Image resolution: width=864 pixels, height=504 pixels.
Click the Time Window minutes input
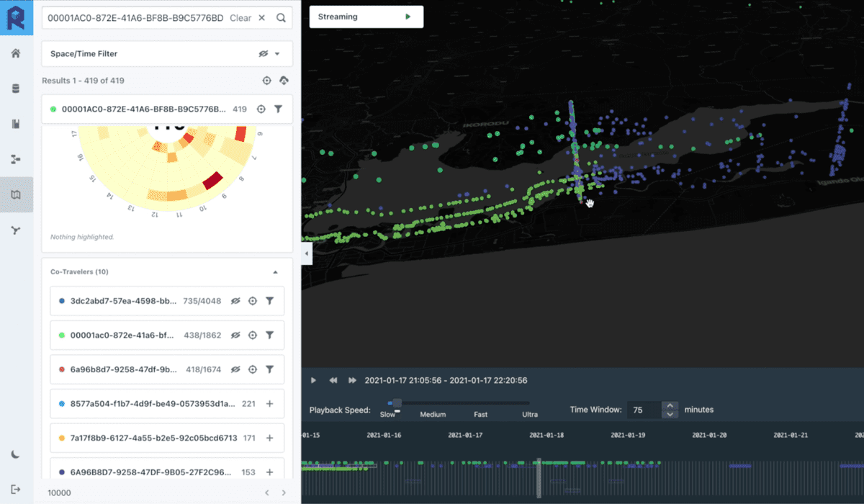[644, 410]
